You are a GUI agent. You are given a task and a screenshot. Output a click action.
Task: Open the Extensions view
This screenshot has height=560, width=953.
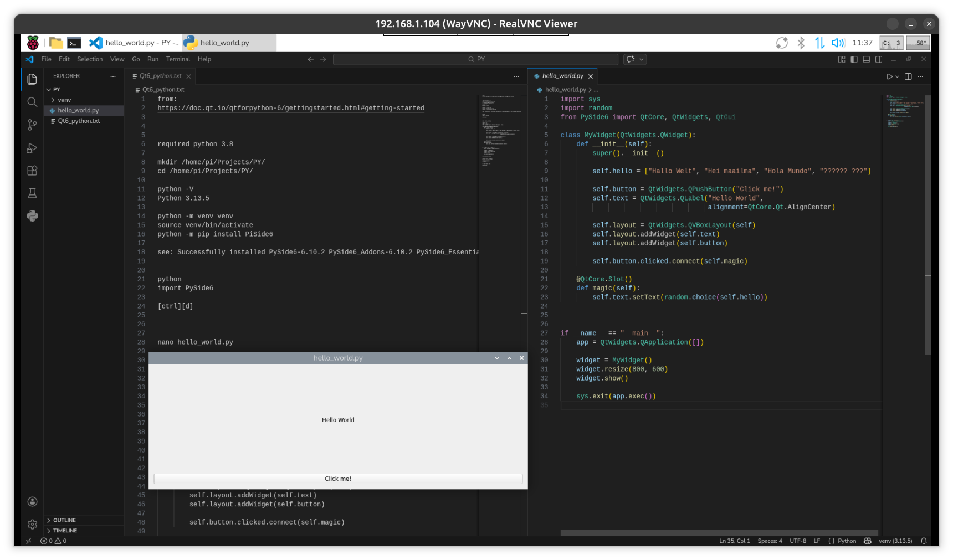32,171
